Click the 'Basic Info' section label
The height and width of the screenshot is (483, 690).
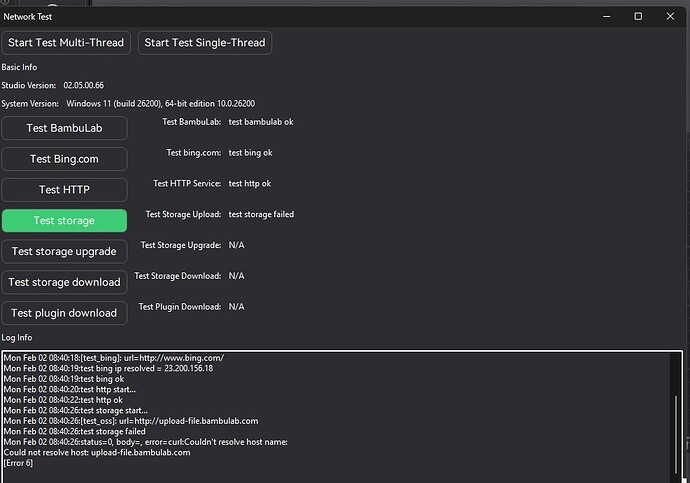(19, 67)
